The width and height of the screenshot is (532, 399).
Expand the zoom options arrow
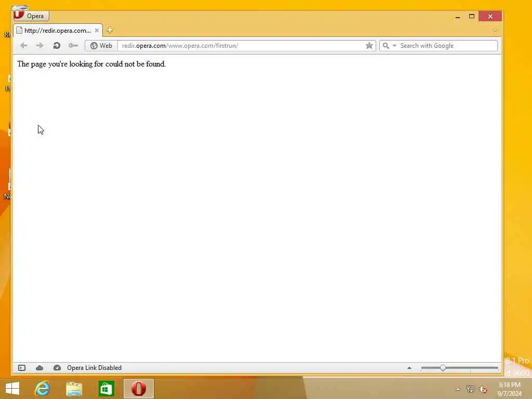(409, 368)
